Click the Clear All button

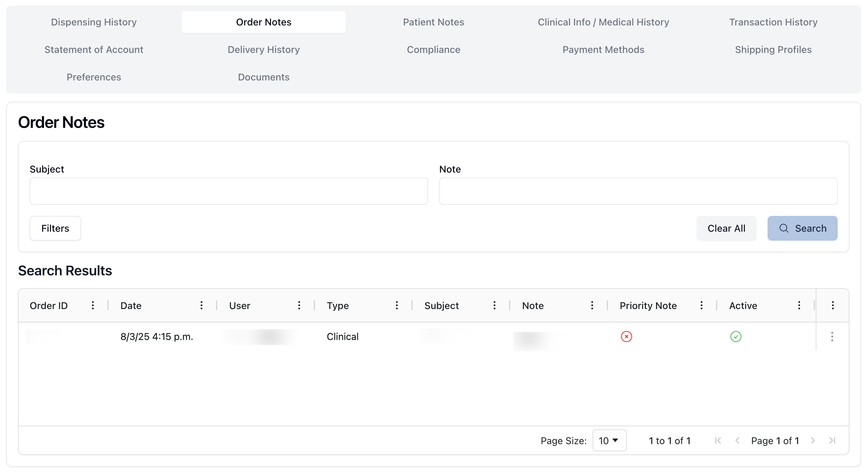[726, 228]
